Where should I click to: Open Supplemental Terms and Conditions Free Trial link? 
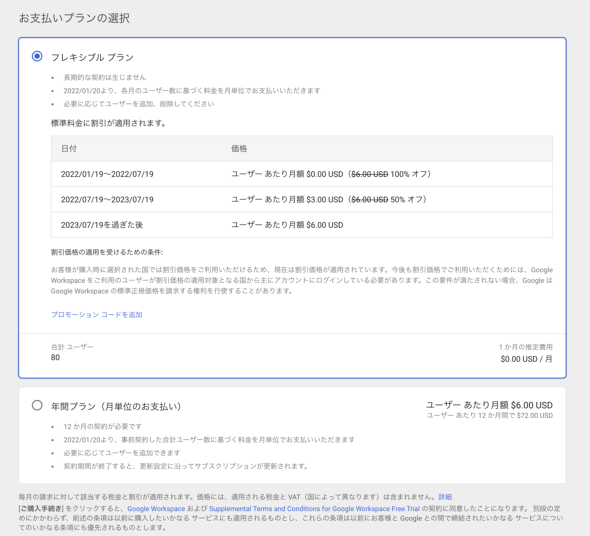tap(314, 509)
